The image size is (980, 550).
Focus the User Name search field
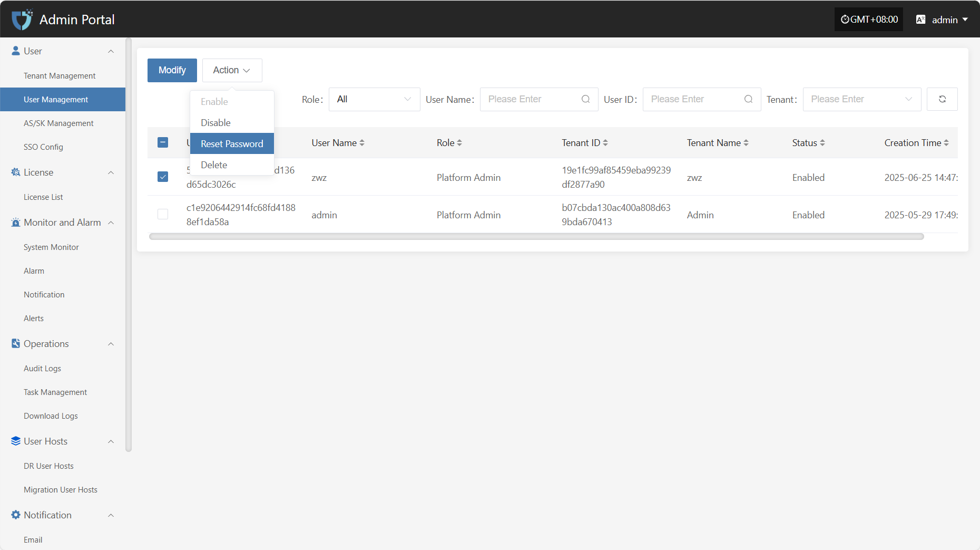[x=539, y=99]
